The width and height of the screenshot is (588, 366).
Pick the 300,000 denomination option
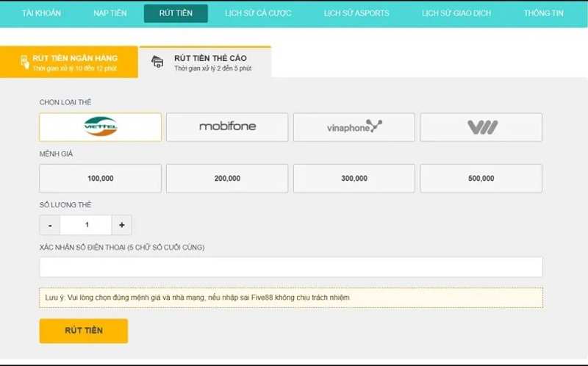(x=354, y=179)
